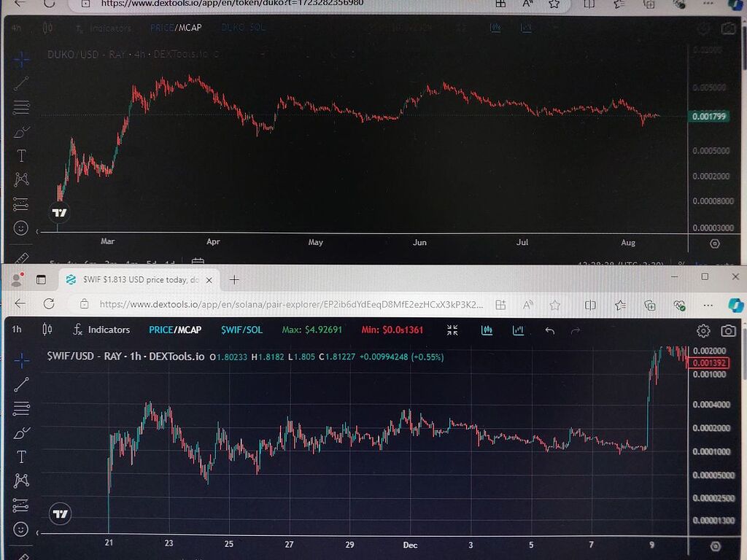Undo the last chart action in the $WIF chart
The height and width of the screenshot is (560, 747).
(550, 330)
